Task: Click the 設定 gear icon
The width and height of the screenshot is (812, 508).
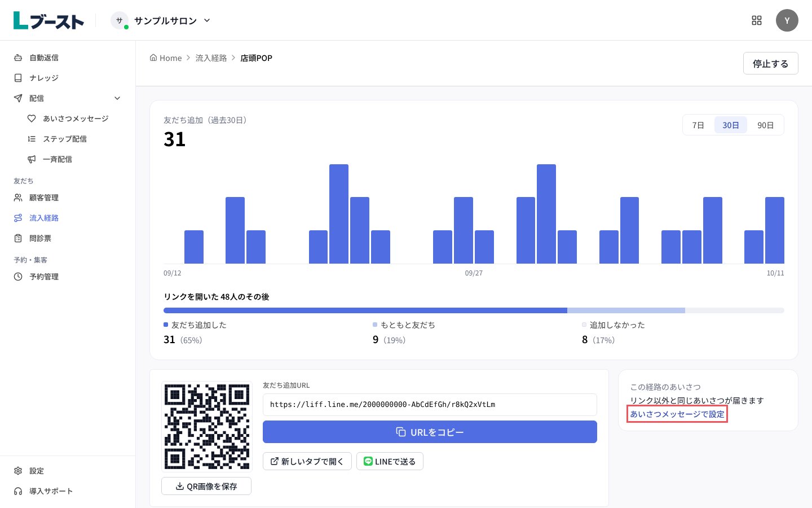Action: [x=18, y=471]
